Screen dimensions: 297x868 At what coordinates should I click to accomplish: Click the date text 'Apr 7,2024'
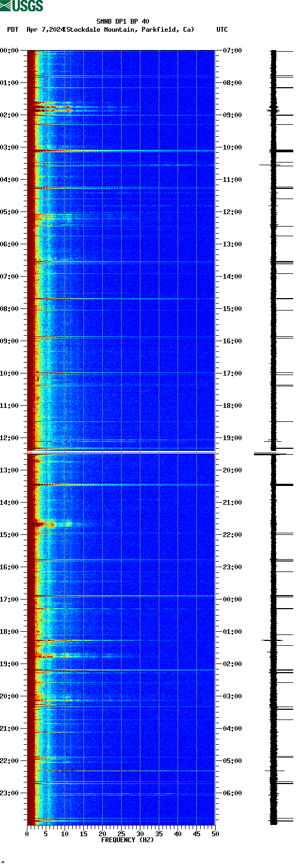click(x=45, y=30)
